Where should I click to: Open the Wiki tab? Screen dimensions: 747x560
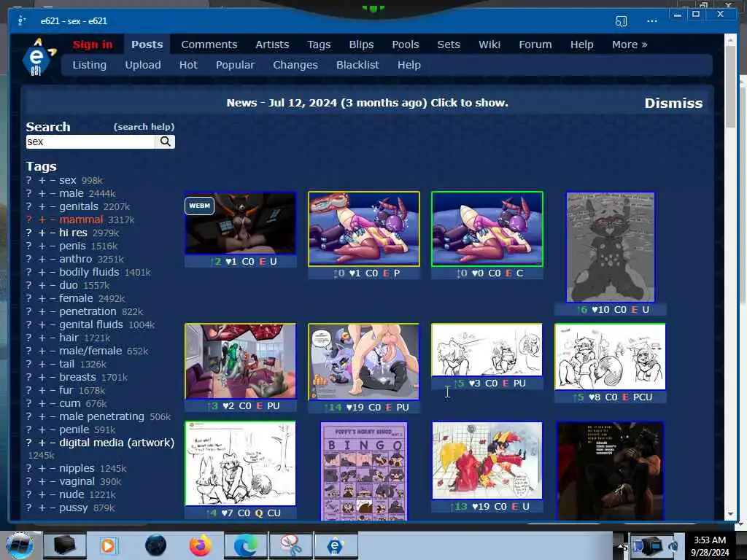[x=489, y=44]
